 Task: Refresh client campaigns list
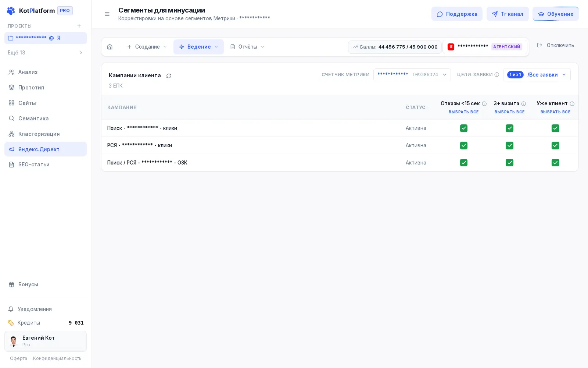coord(169,76)
